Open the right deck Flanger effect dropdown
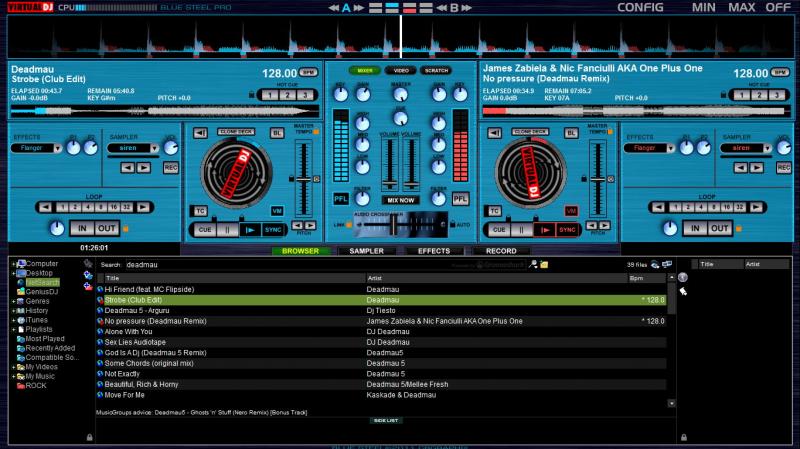800x449 pixels. (x=670, y=148)
